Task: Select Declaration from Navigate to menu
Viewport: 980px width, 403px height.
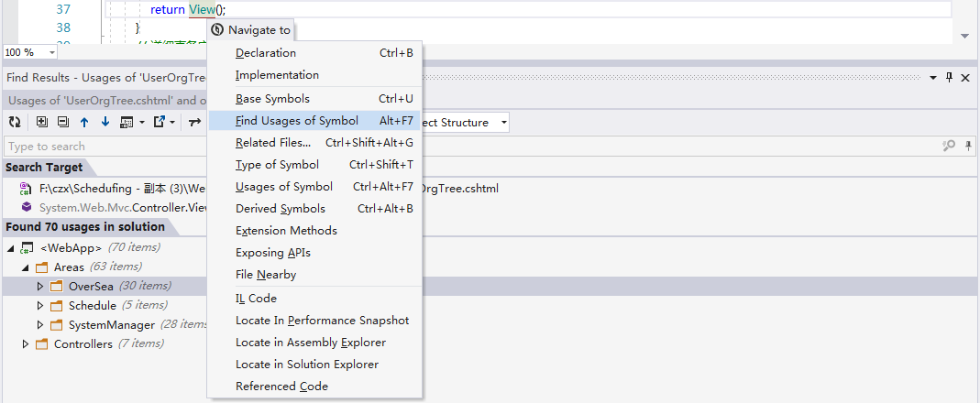Action: click(265, 53)
